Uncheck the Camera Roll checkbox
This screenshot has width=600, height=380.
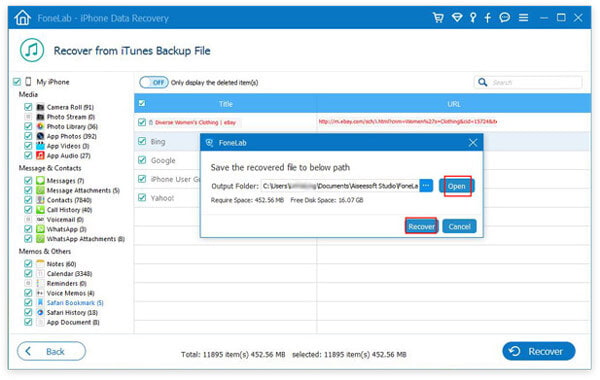click(x=28, y=107)
